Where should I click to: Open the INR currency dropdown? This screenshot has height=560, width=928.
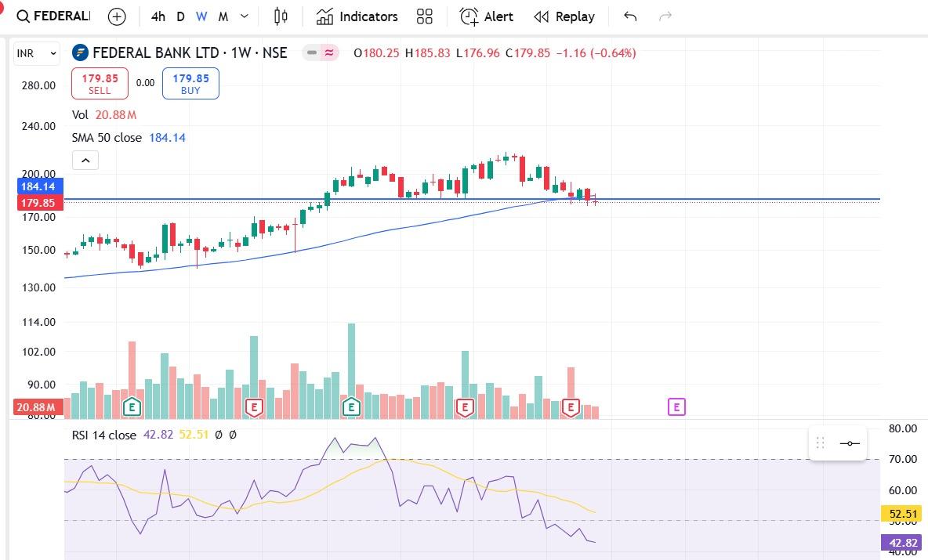tap(37, 53)
